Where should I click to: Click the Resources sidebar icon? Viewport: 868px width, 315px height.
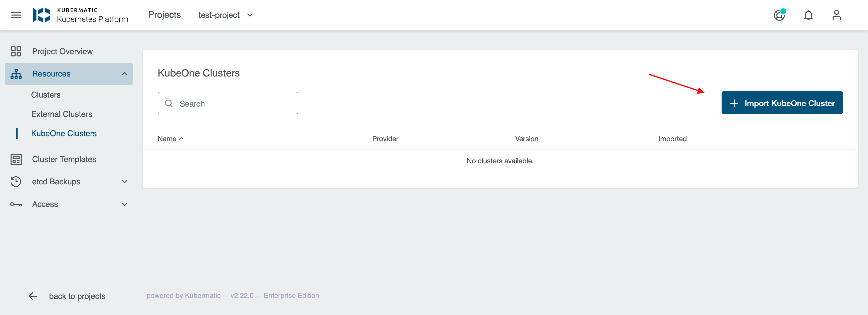coord(16,73)
